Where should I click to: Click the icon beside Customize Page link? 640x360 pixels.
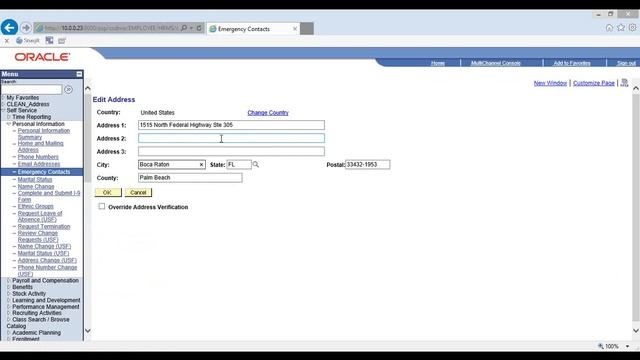(624, 83)
